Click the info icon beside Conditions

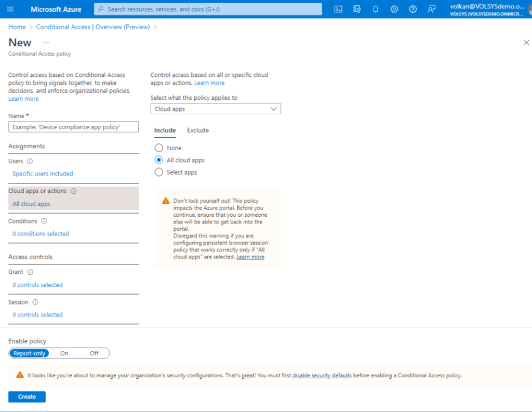coord(44,221)
